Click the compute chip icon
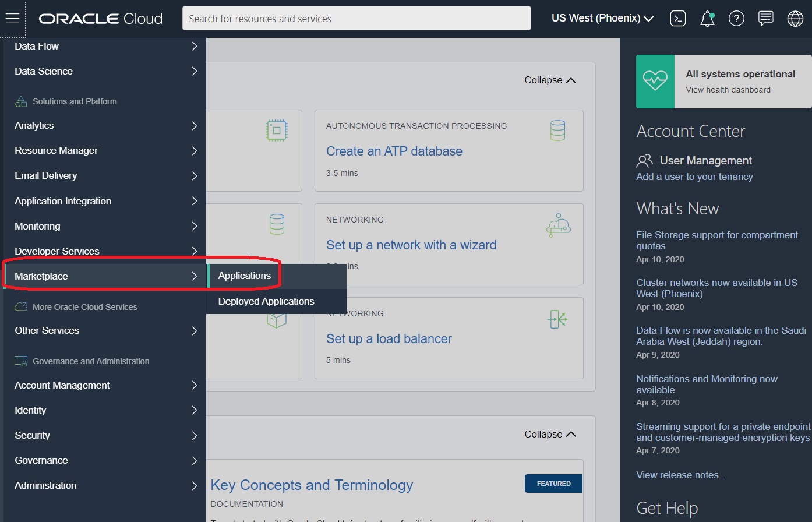This screenshot has width=812, height=522. [276, 130]
